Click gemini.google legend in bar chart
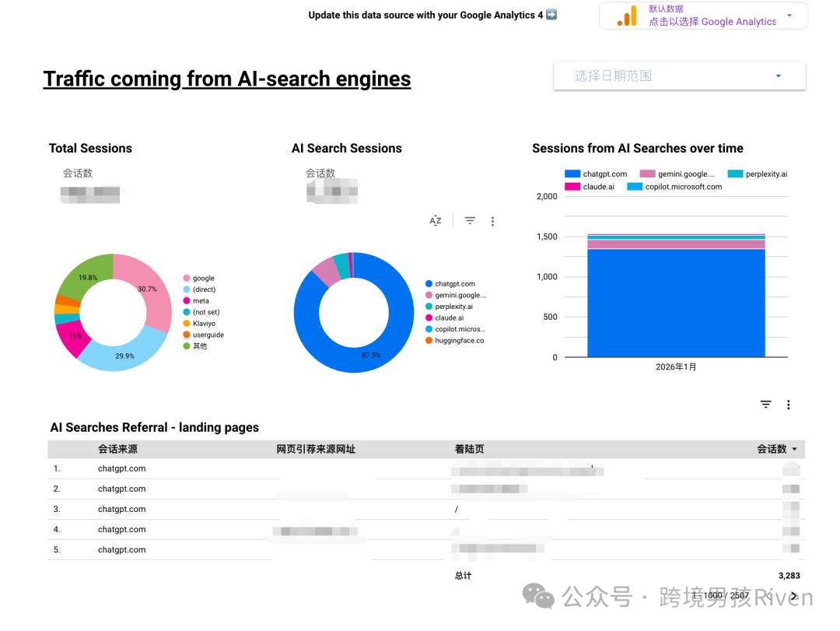 coord(677,174)
